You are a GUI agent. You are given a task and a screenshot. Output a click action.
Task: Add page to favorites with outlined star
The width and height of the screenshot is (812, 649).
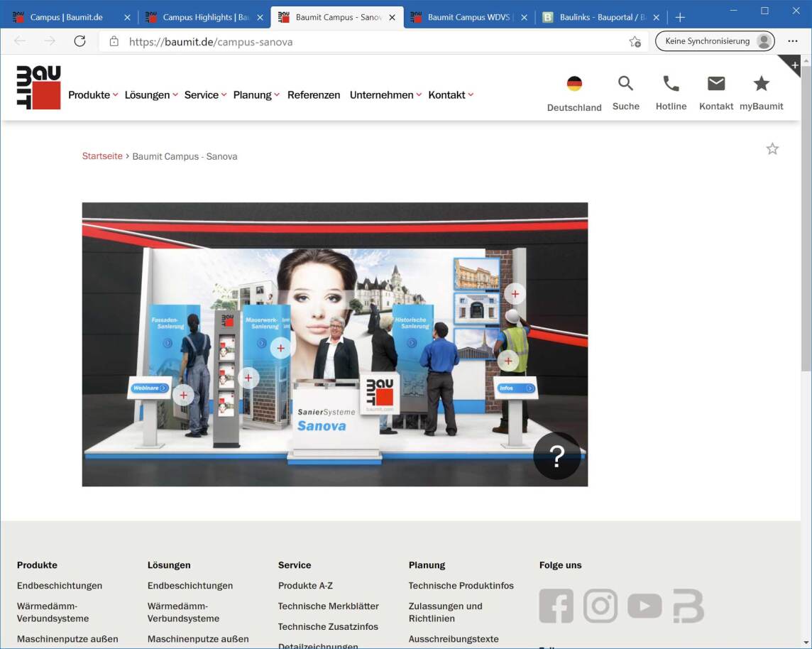[772, 149]
